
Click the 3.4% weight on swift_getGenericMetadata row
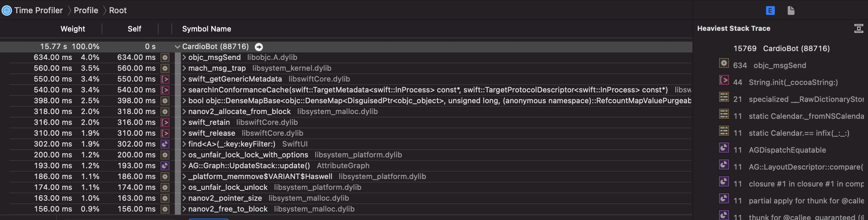click(x=90, y=79)
